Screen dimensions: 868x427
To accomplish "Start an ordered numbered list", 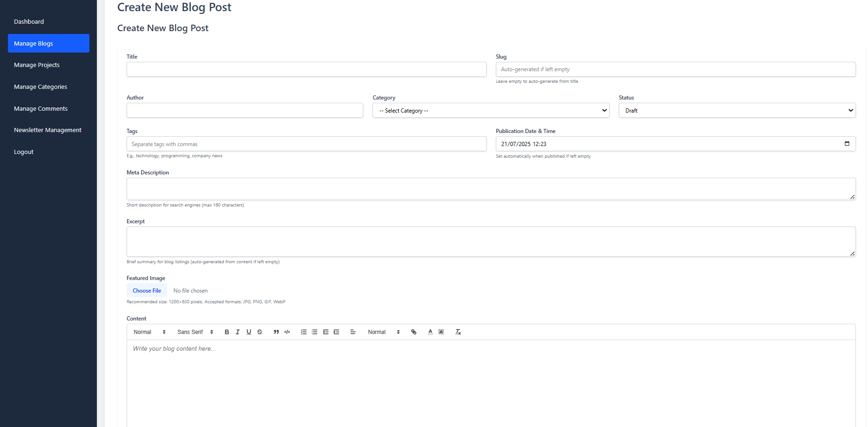I will click(x=304, y=332).
